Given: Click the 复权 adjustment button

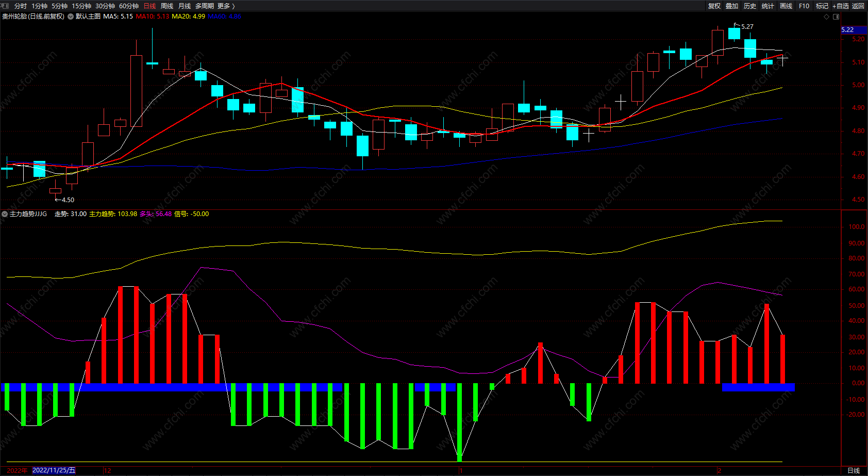Looking at the screenshot, I should (714, 6).
